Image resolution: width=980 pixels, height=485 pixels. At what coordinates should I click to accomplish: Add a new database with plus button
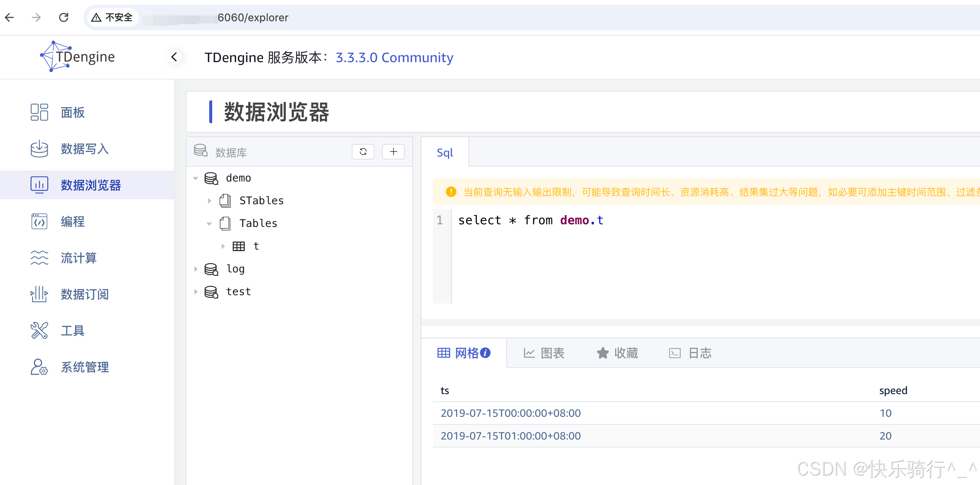393,152
